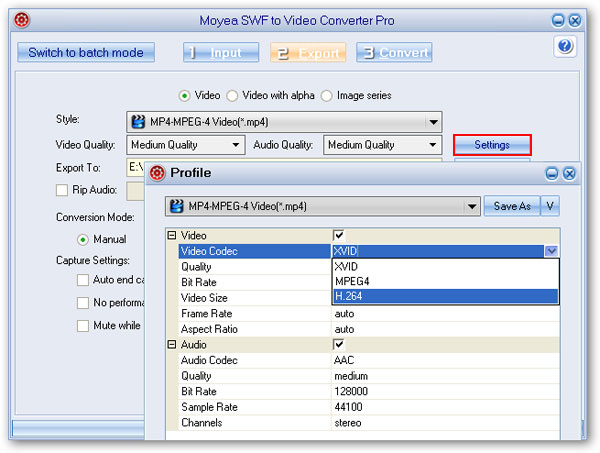Select the Video radio button
This screenshot has height=453, width=600.
tap(184, 96)
